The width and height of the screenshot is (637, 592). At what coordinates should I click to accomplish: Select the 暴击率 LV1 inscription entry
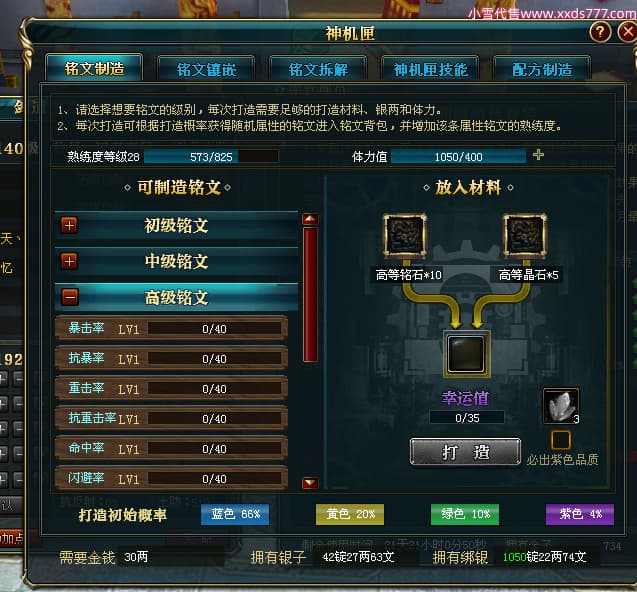pyautogui.click(x=171, y=328)
